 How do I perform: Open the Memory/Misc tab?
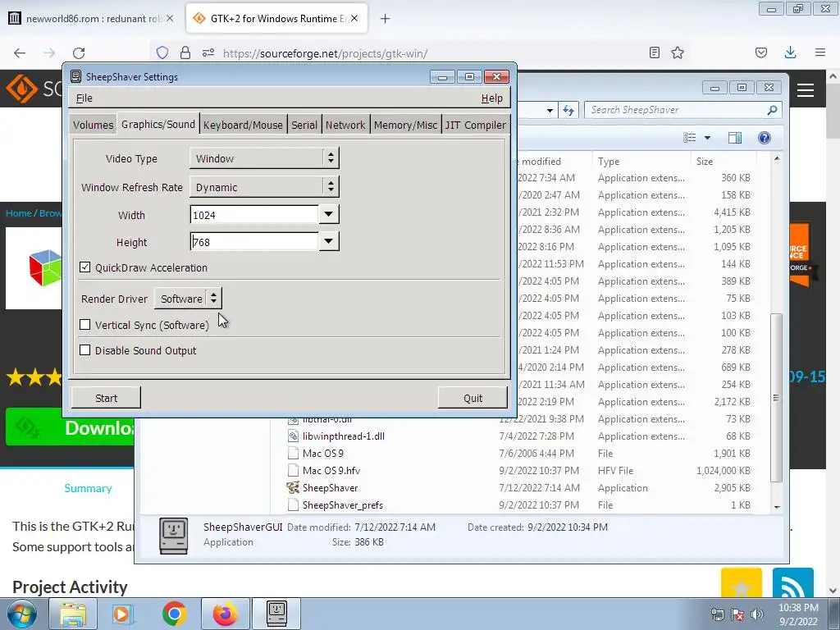click(x=405, y=125)
